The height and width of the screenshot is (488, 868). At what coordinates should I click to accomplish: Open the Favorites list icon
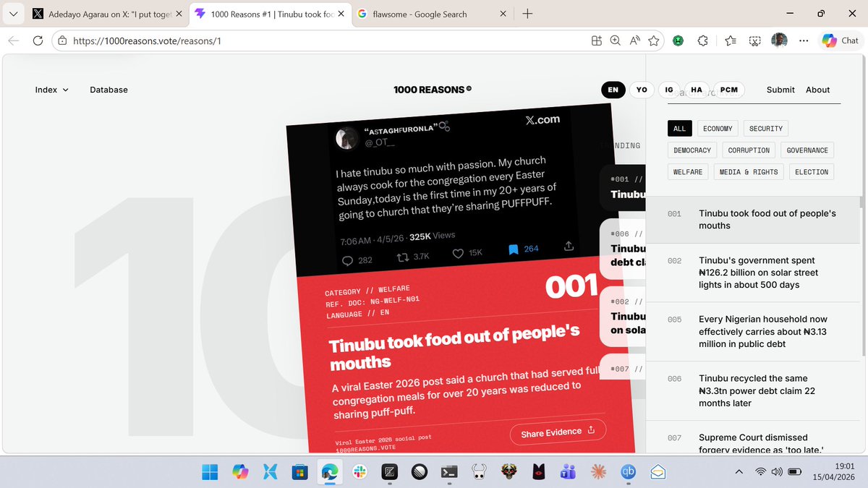pyautogui.click(x=730, y=41)
